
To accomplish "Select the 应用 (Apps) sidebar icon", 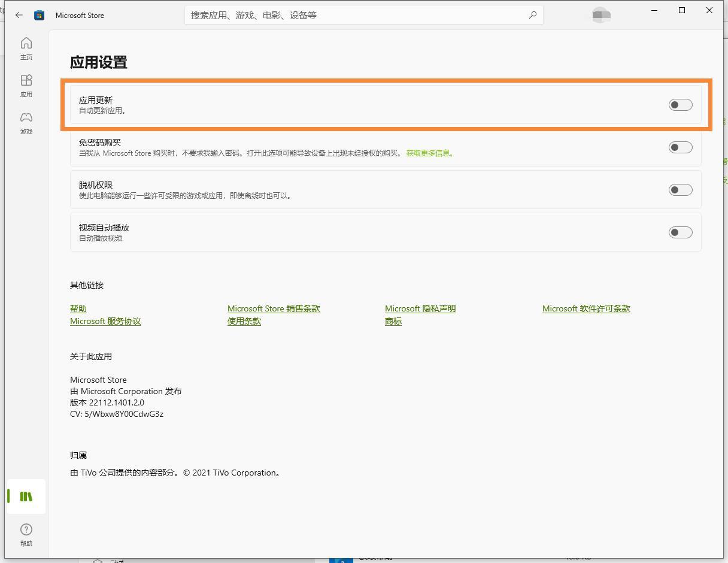I will 26,85.
